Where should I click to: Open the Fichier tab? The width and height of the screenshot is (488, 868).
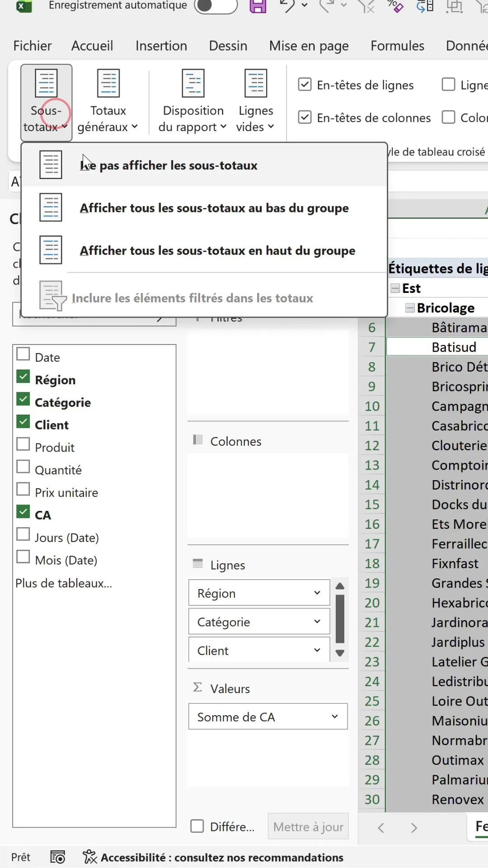click(33, 46)
